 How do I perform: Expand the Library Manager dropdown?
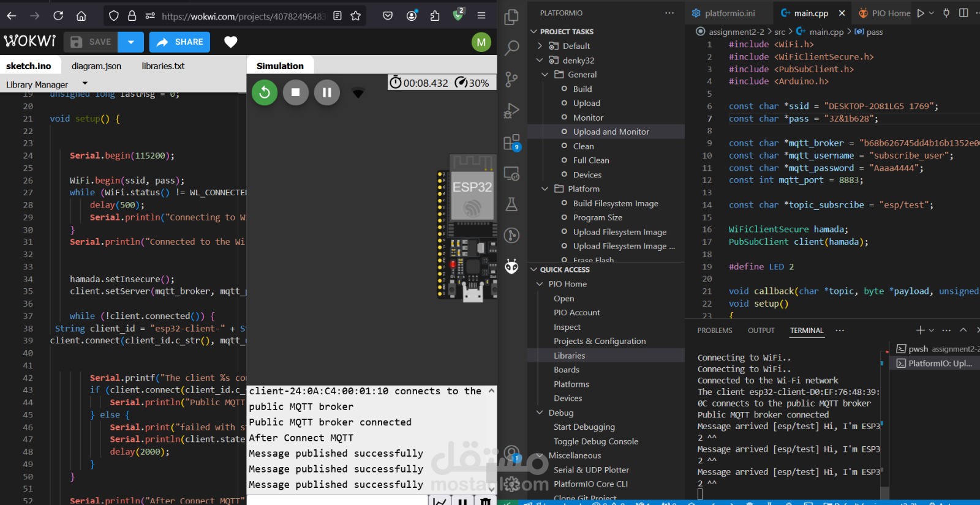(x=85, y=84)
